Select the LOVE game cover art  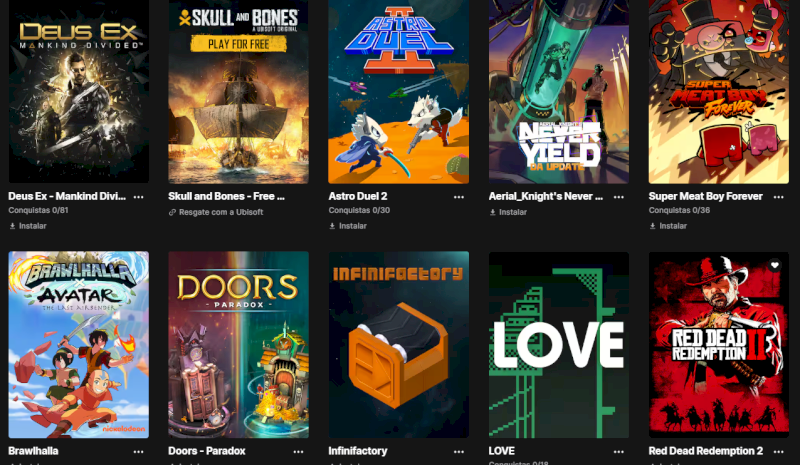(559, 345)
